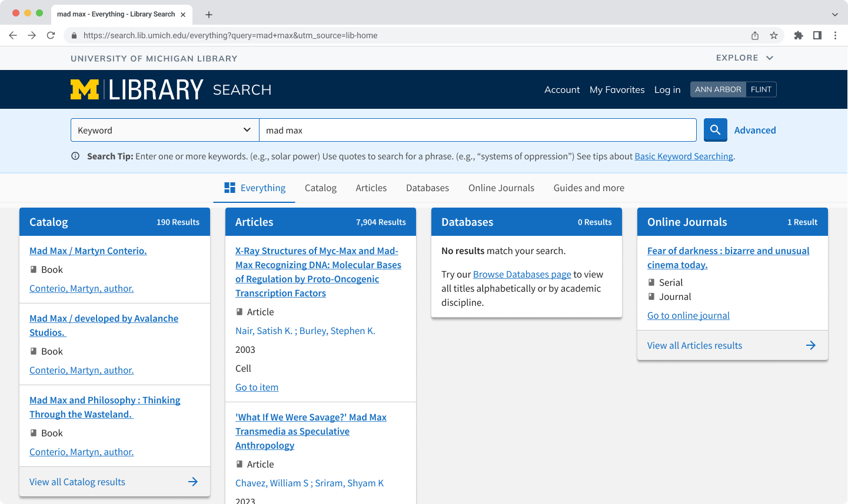Click the LIBRARY wordmark in the header

156,89
